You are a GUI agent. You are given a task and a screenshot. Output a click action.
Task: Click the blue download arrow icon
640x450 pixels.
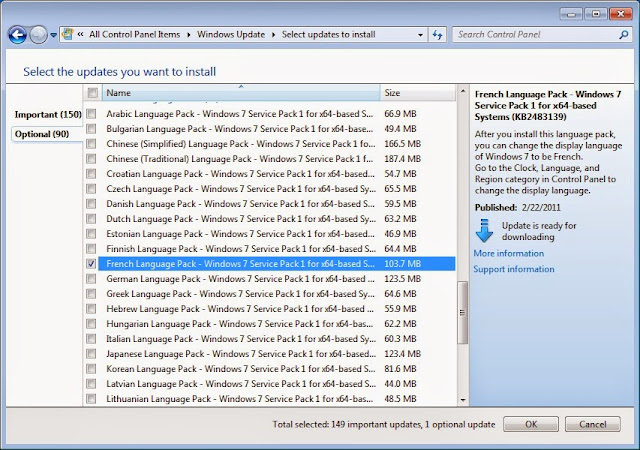coord(484,231)
